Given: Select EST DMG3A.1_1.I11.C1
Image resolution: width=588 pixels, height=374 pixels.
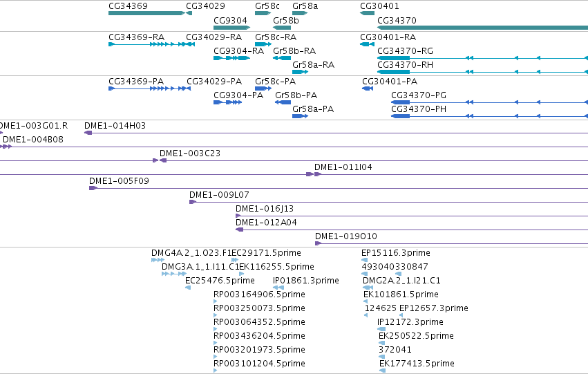Looking at the screenshot, I should 174,274.
